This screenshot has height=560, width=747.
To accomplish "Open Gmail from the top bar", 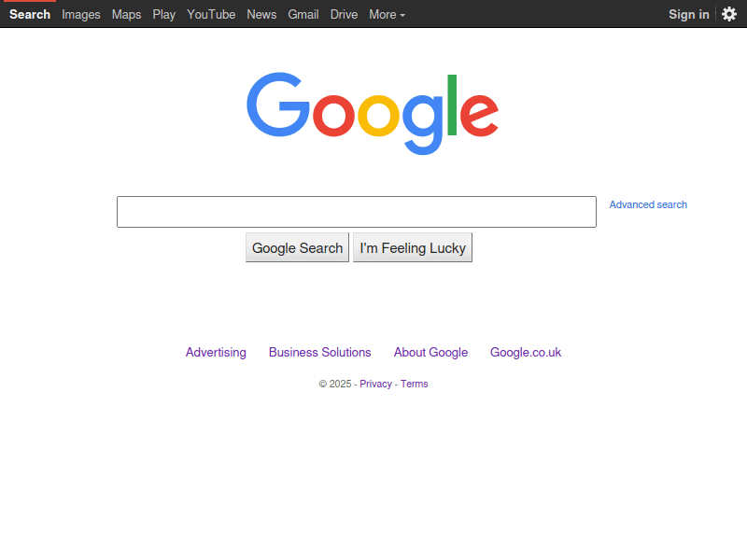I will point(303,14).
